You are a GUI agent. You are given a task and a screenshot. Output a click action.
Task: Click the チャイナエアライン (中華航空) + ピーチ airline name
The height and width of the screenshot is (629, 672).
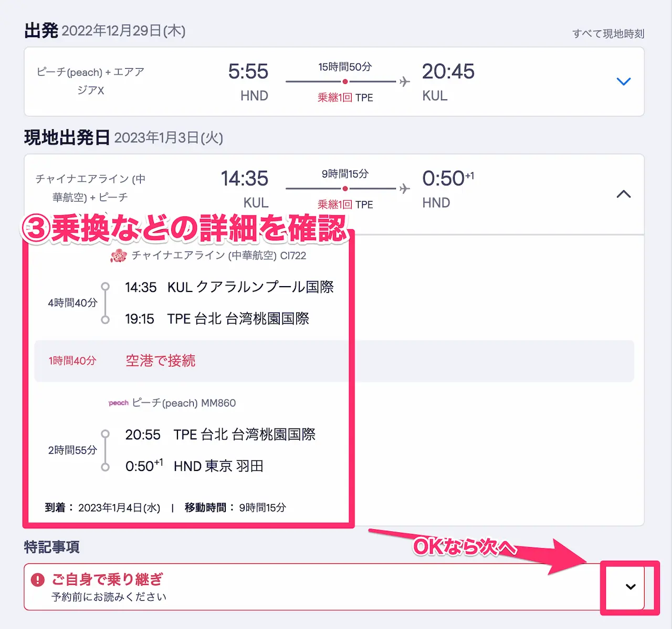tap(90, 188)
